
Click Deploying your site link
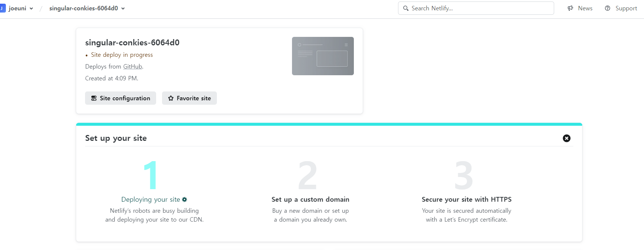(x=151, y=199)
